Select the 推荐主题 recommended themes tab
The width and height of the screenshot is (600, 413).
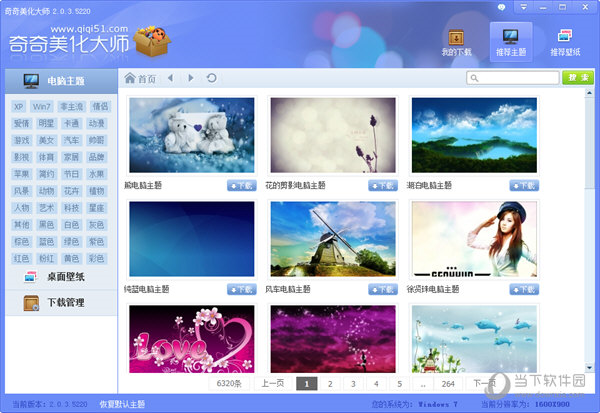[x=510, y=40]
